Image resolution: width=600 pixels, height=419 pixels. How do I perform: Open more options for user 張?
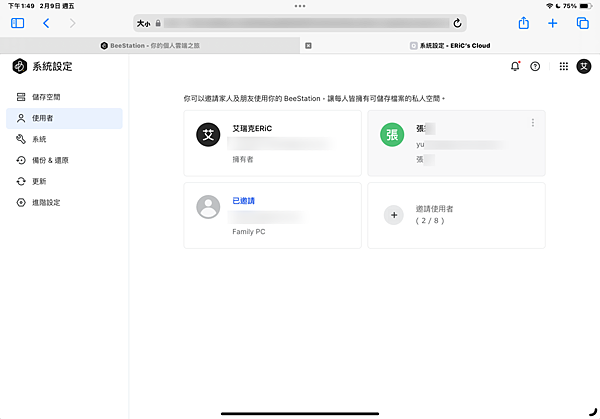[533, 122]
